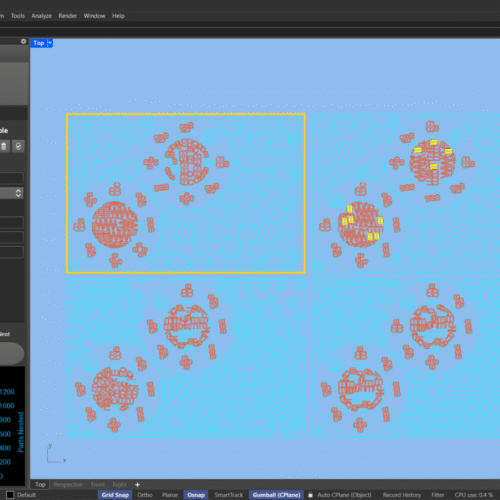Toggle SmartTrack in status bar
Viewport: 500px width, 500px height.
(229, 495)
